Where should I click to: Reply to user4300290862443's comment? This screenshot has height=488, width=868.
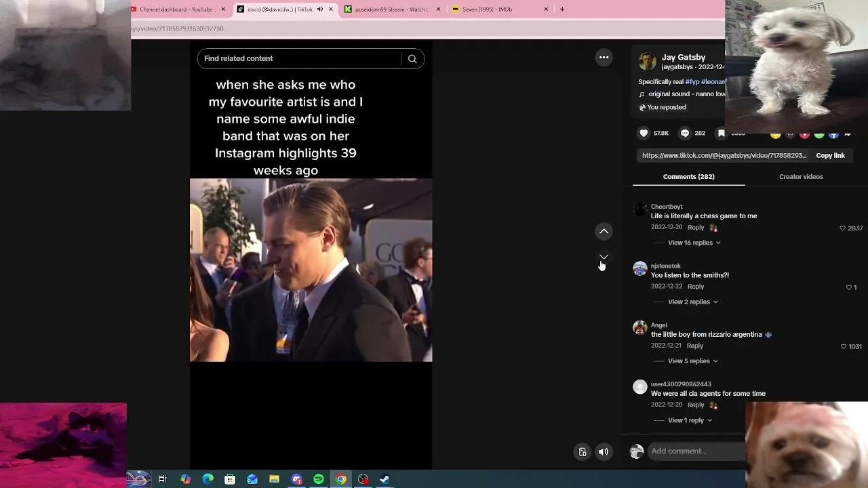[696, 405]
